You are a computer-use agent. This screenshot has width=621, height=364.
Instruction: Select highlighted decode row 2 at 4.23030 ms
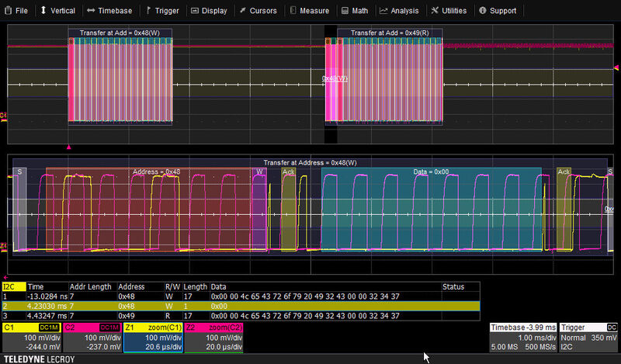241,306
